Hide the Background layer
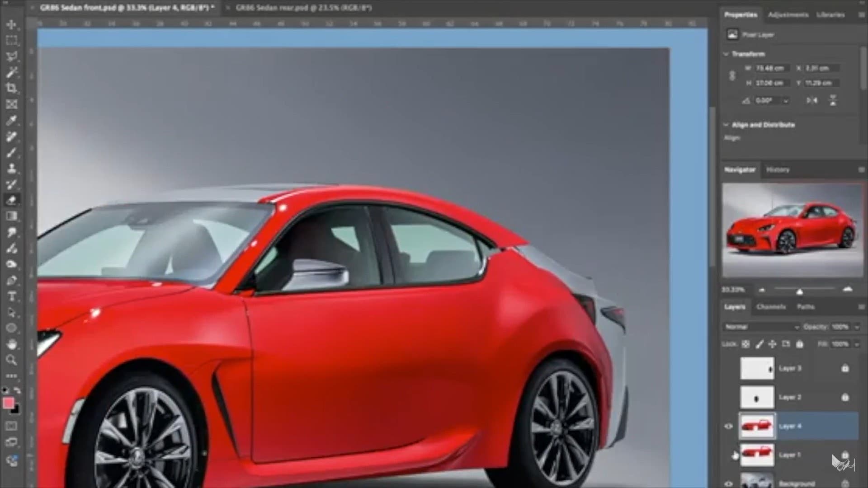 coord(729,483)
